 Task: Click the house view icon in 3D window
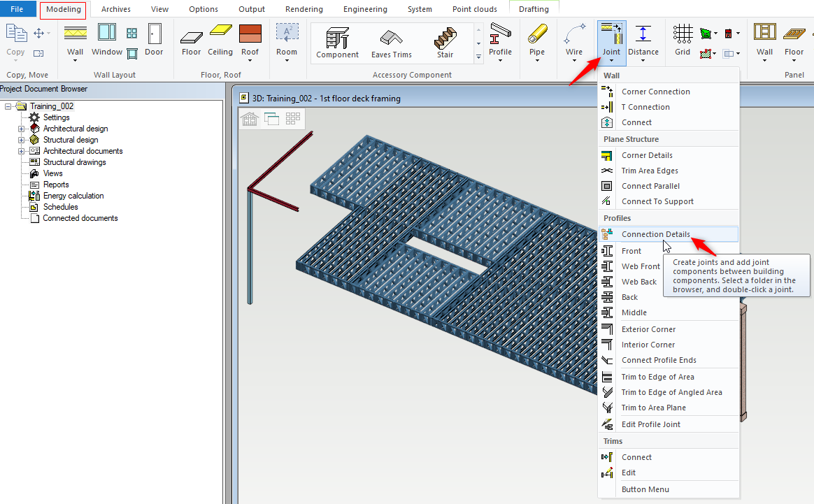point(250,119)
